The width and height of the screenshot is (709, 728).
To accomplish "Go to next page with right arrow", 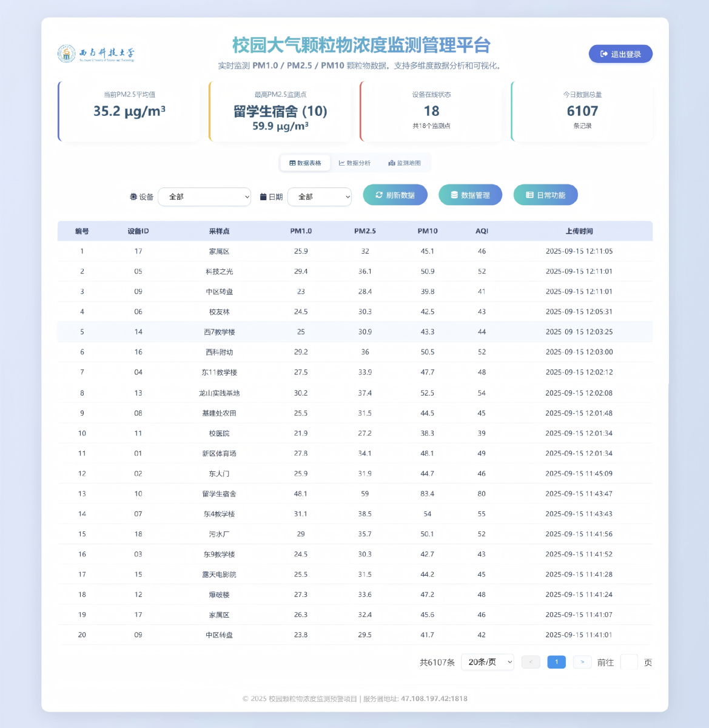I will (582, 662).
